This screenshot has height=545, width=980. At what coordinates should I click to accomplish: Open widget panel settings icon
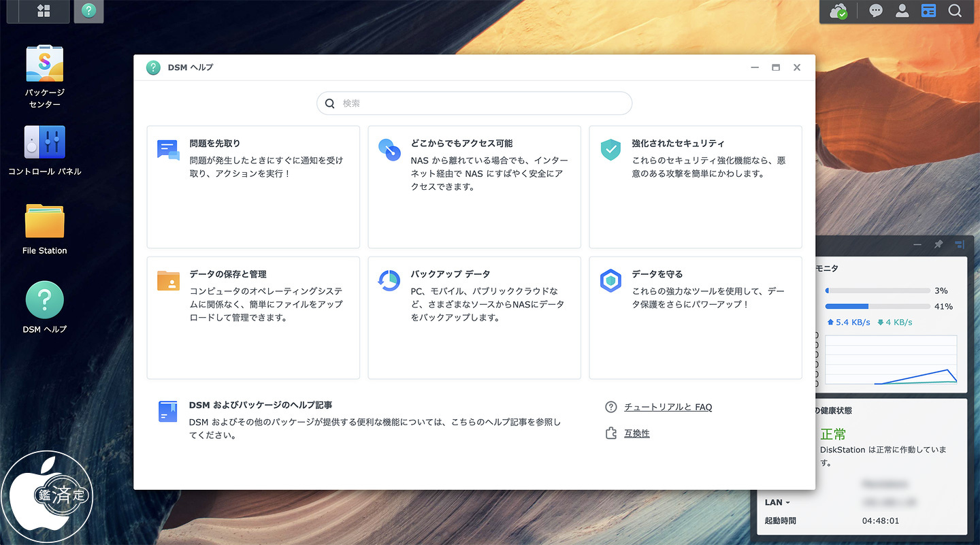click(x=960, y=244)
